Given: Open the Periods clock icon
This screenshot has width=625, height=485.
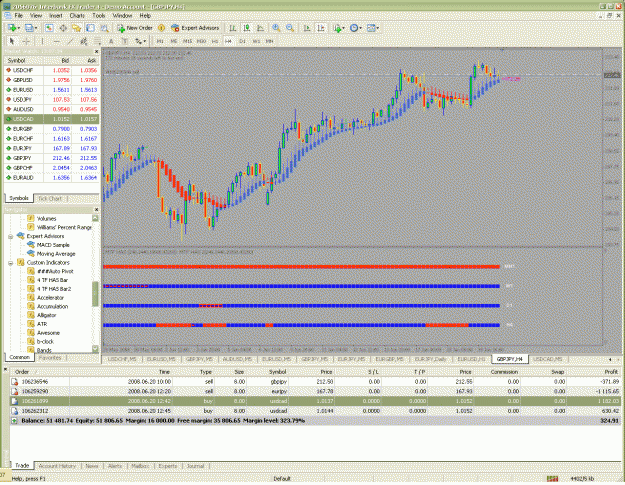Looking at the screenshot, I should (x=354, y=28).
